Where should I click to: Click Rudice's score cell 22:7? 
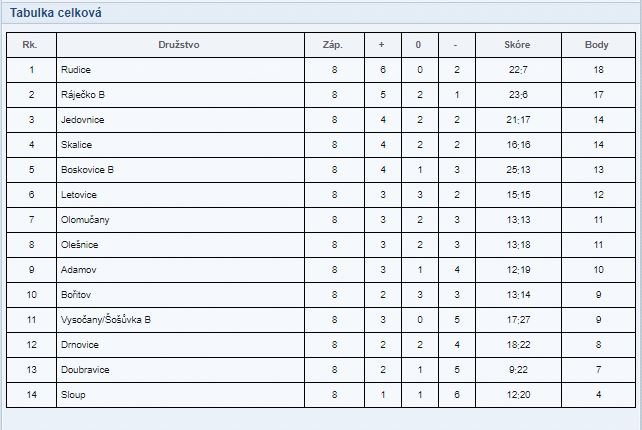click(x=518, y=70)
